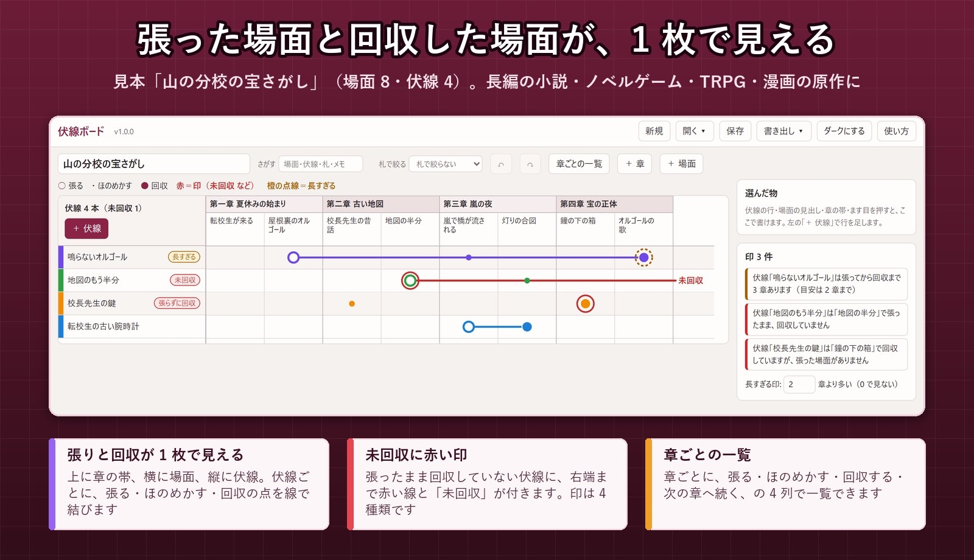Select the green open marker with red ring
The height and width of the screenshot is (560, 974).
pos(410,281)
